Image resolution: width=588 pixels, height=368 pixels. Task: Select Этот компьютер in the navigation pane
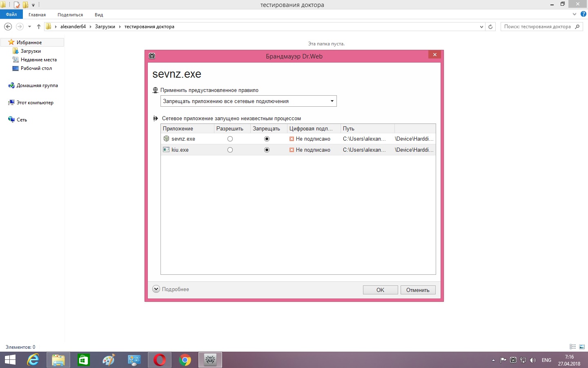click(x=35, y=103)
